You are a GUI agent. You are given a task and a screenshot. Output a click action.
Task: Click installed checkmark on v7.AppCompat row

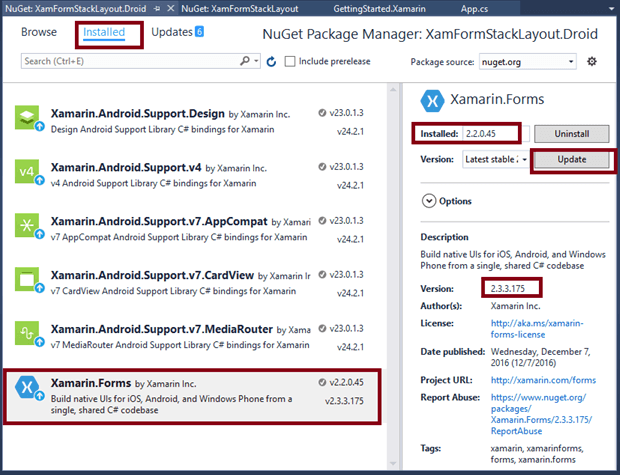[x=322, y=220]
